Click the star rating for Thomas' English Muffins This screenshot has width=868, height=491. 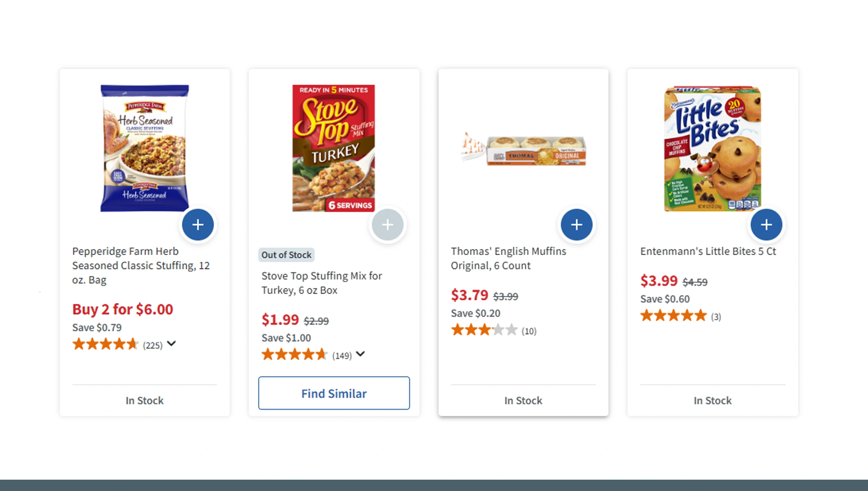pyautogui.click(x=484, y=330)
